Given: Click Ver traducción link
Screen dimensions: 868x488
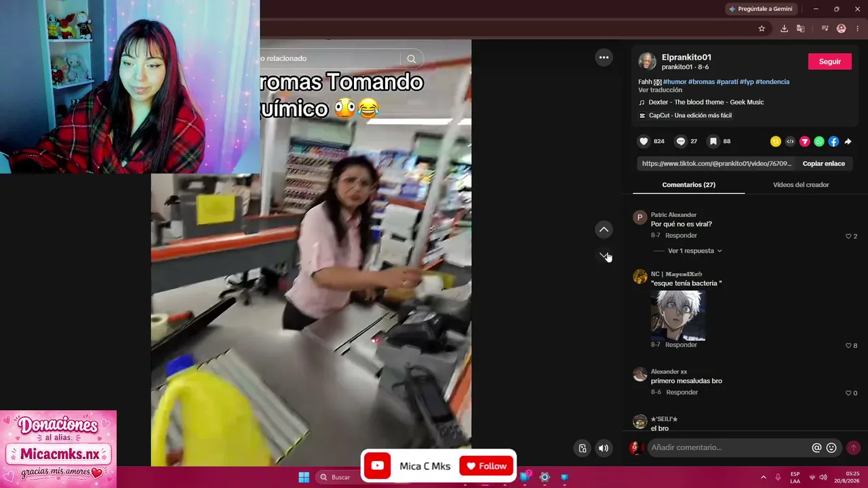Looking at the screenshot, I should (660, 90).
